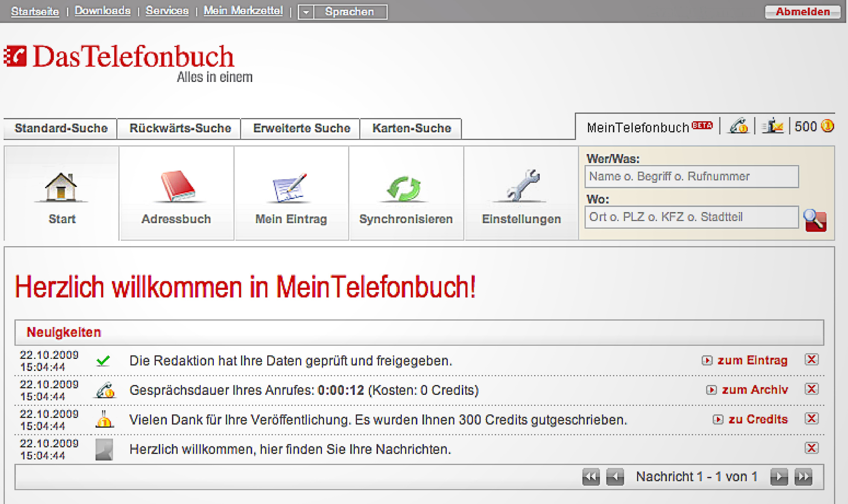Viewport: 848px width, 504px height.
Task: Dismiss the Redaktion approved message
Action: [811, 360]
